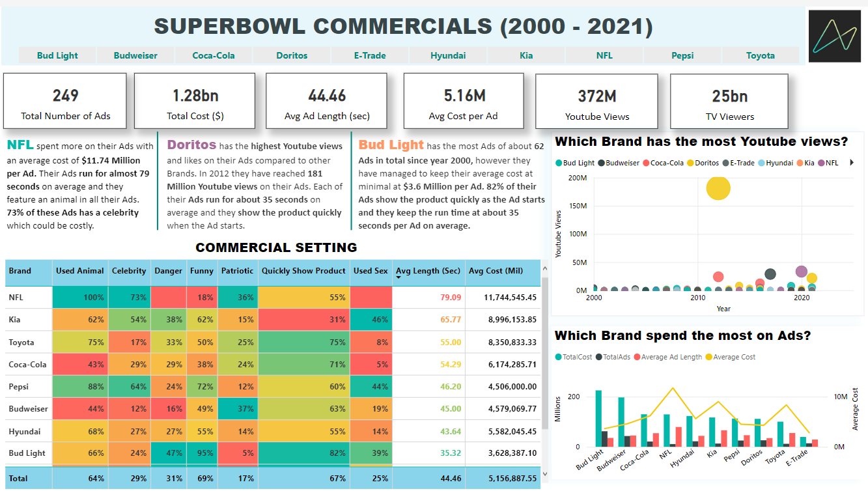Click the logo image at top right
Viewport: 868px width, 491px height.
coord(833,36)
